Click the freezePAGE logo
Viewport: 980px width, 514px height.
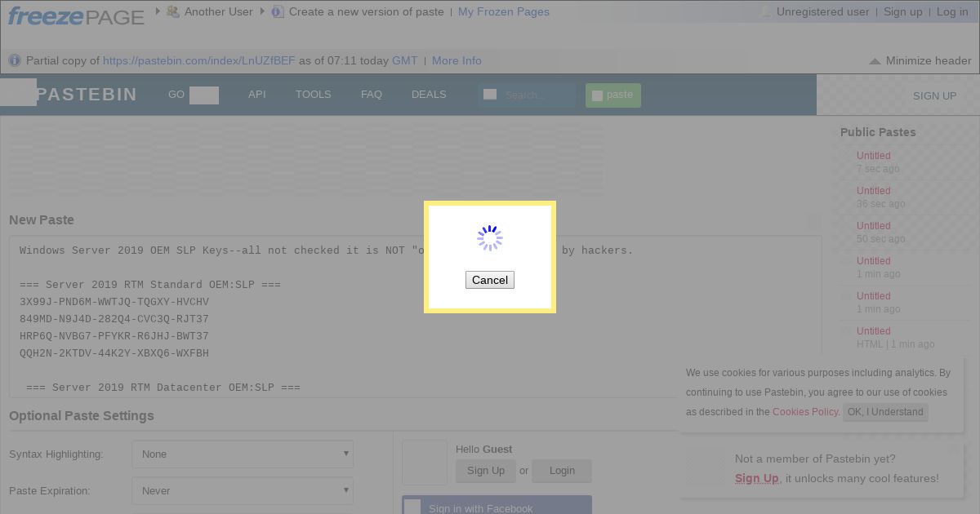[76, 15]
